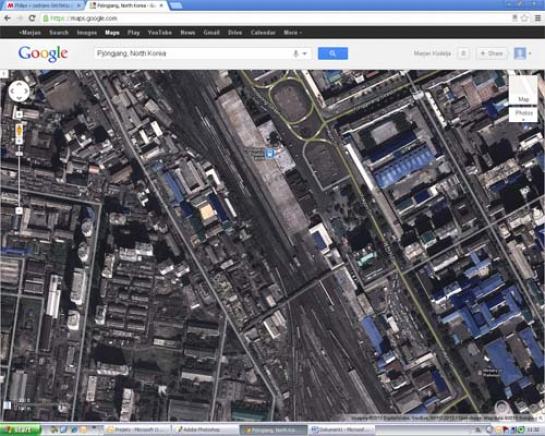Click the taskbar item for Pyongyang North Korea

(274, 430)
